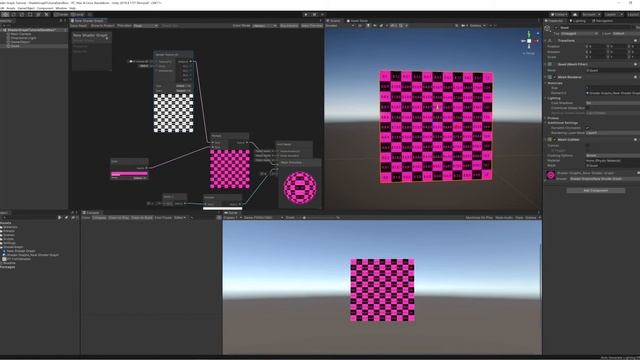Open cloud services icon in toolbar

575,15
